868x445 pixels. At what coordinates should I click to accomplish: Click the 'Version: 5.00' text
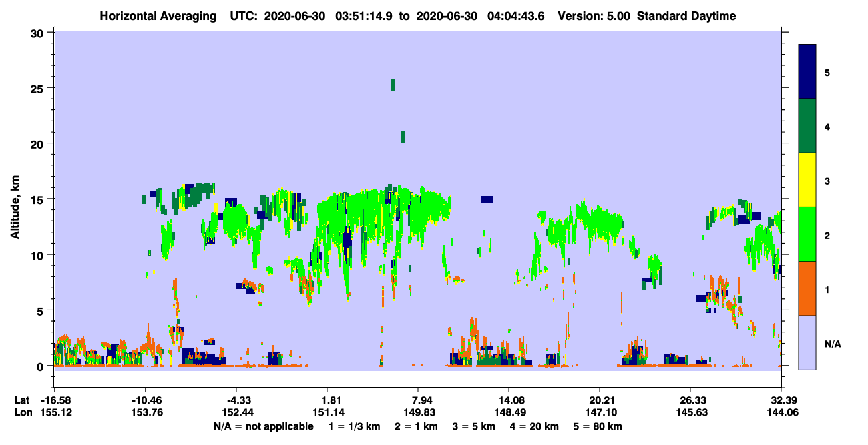pos(592,16)
